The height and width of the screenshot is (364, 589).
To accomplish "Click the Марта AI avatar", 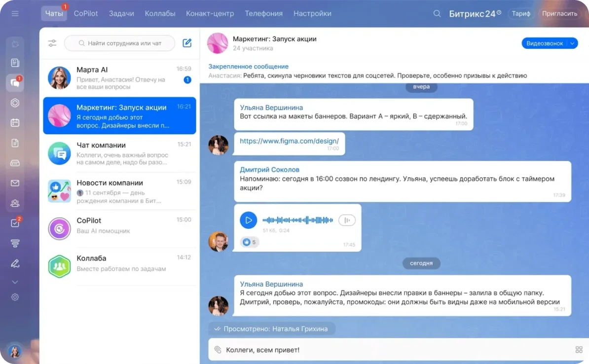I will (59, 78).
